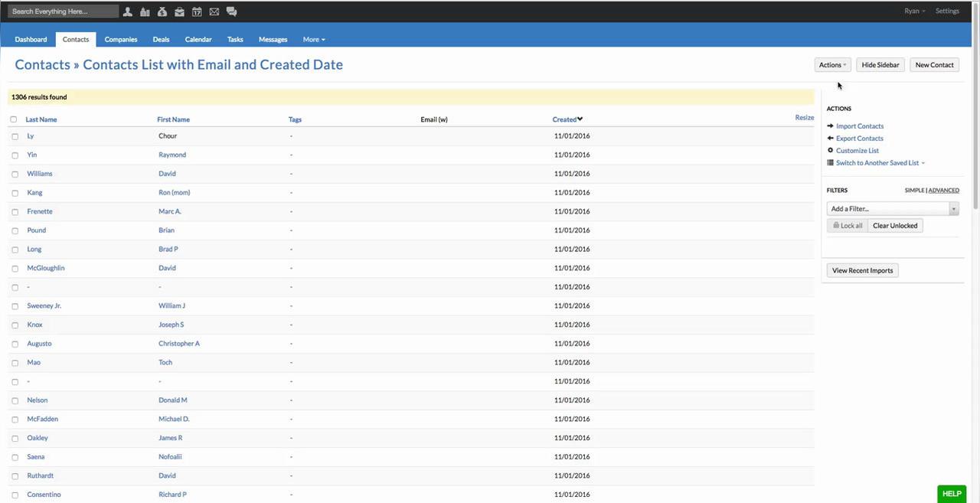Click the company buildings icon in top bar
980x503 pixels.
click(x=145, y=11)
